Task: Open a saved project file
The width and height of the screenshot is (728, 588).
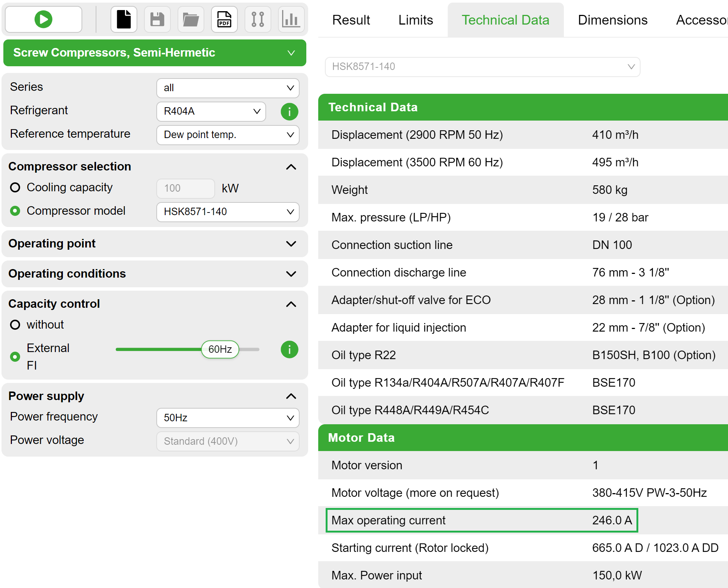Action: click(191, 19)
